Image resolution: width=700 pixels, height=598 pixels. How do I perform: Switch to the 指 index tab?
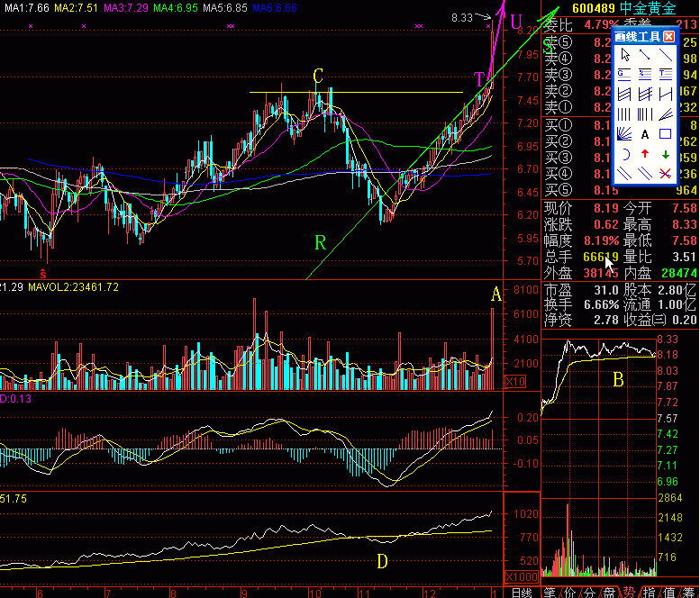tap(648, 592)
